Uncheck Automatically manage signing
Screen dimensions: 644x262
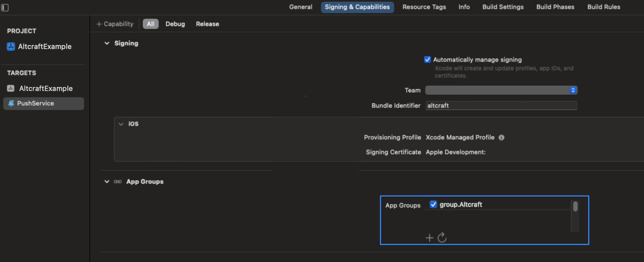pyautogui.click(x=428, y=60)
